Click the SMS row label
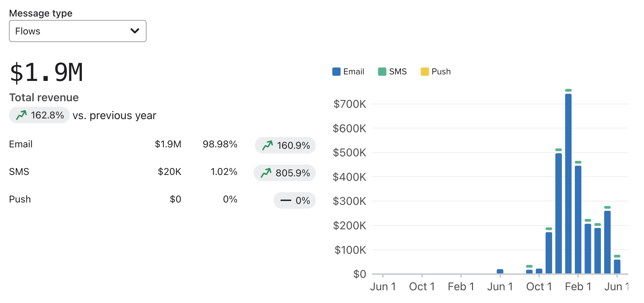Screen dimensions: 644x303 19,172
